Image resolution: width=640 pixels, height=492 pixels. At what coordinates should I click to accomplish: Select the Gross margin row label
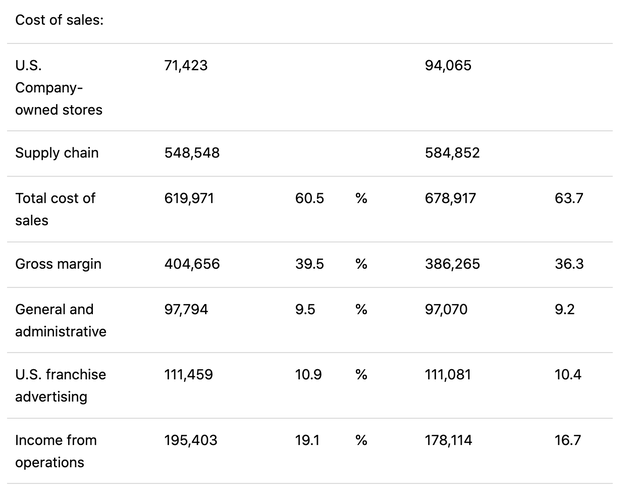58,264
